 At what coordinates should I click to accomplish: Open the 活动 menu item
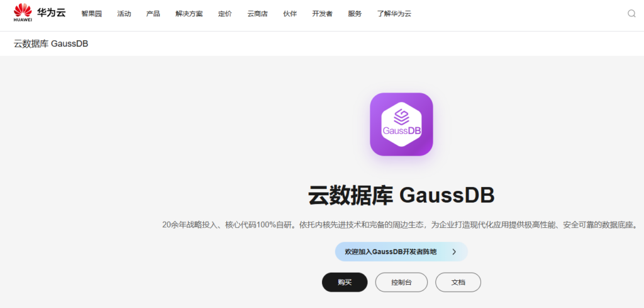[124, 14]
